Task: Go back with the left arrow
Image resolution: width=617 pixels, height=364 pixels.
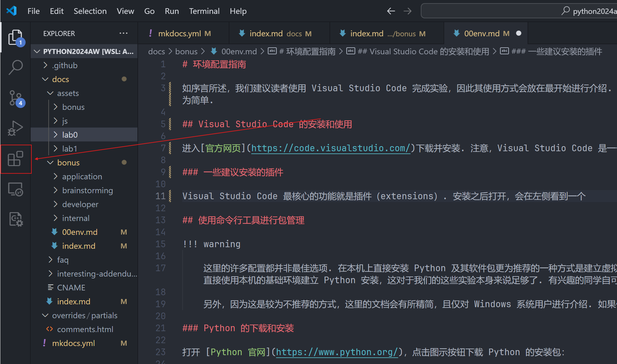Action: click(391, 11)
